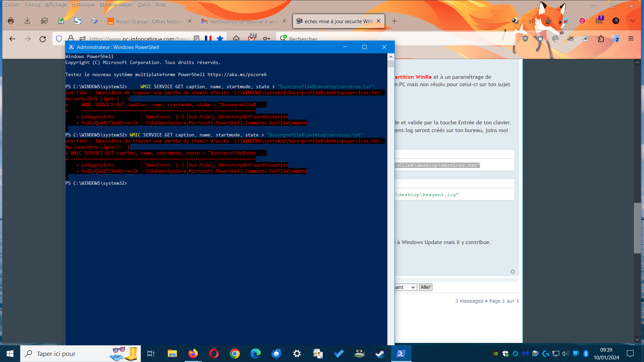Open the Extensions puzzle-piece icon

601,39
